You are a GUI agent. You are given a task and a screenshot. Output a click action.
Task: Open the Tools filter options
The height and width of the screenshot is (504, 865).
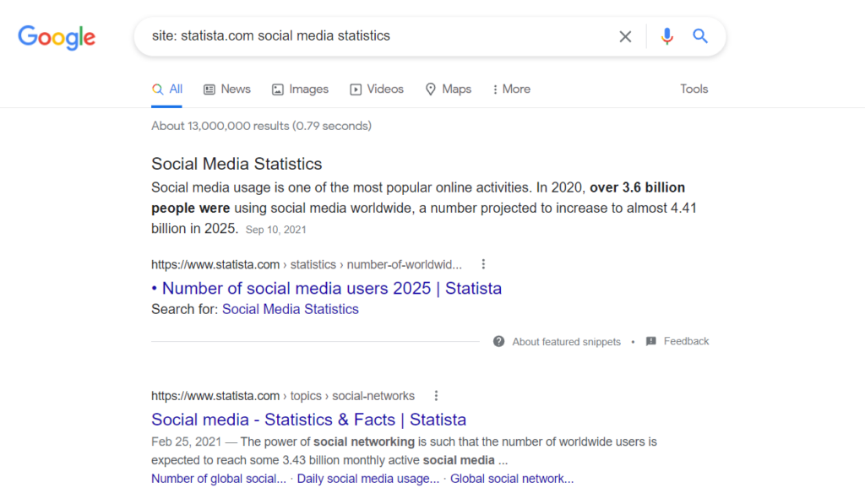coord(694,89)
